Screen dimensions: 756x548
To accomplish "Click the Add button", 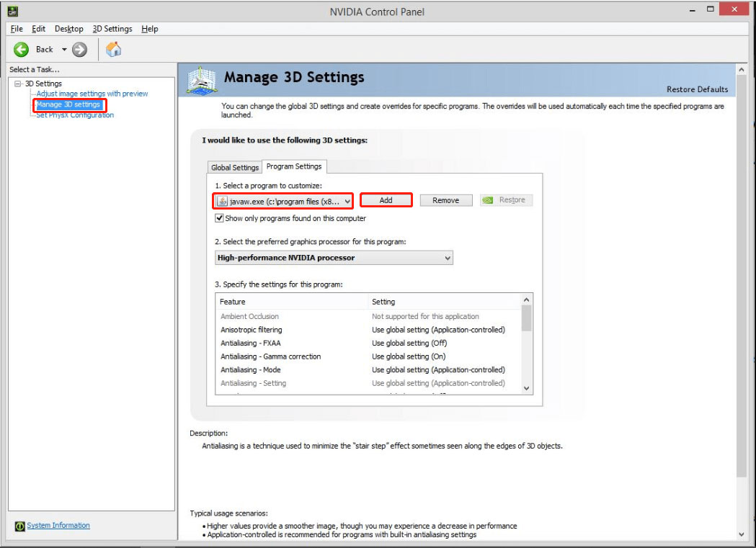I will click(386, 200).
